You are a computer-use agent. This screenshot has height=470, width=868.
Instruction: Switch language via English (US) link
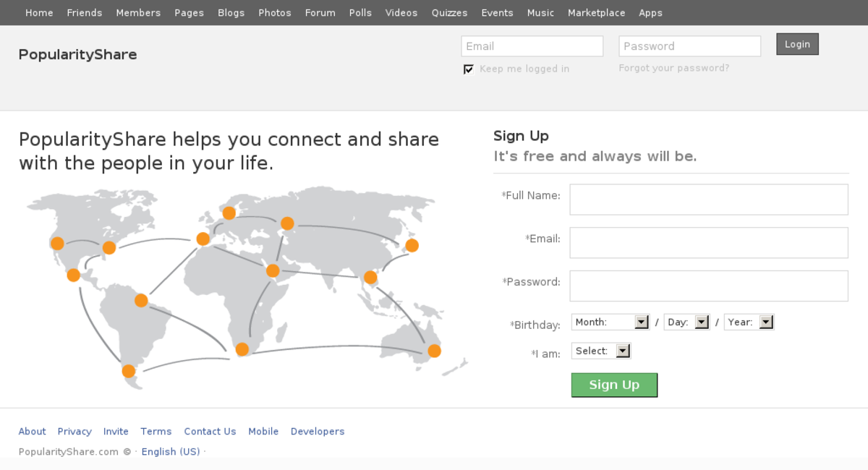pos(171,452)
